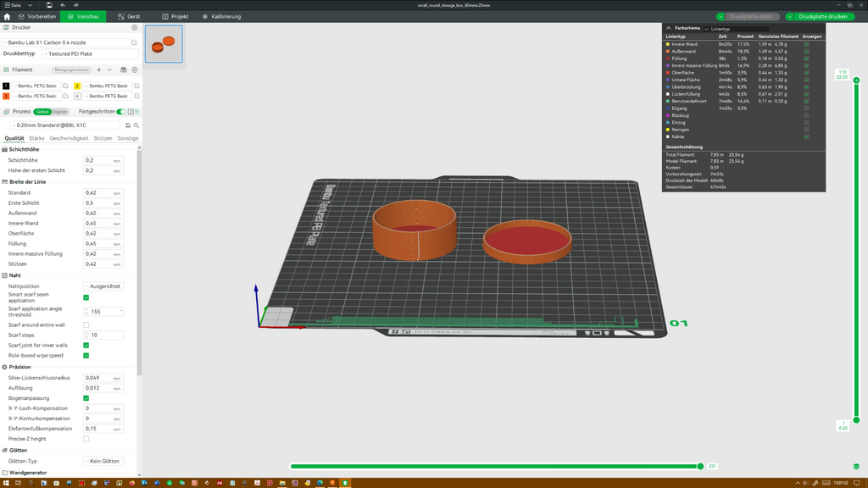Open Druckbetttyp Textured PEI Plate dropdown
Image resolution: width=868 pixels, height=488 pixels.
(90, 53)
